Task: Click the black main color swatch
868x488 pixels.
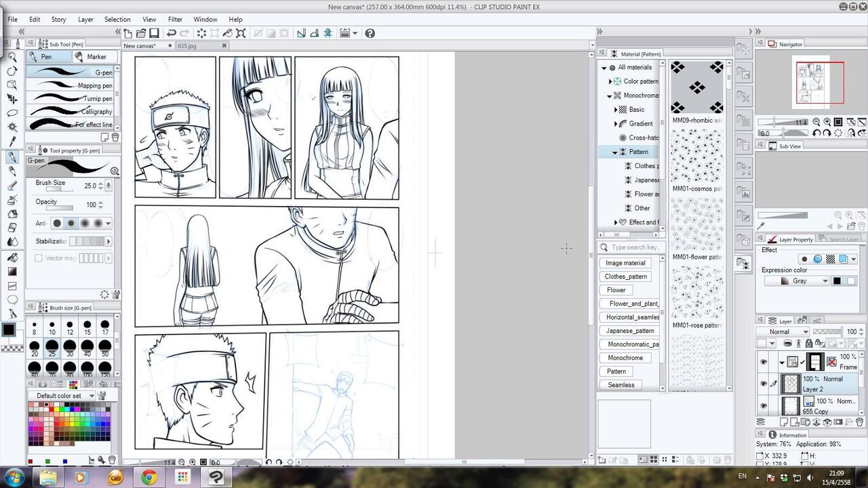Action: (x=8, y=329)
